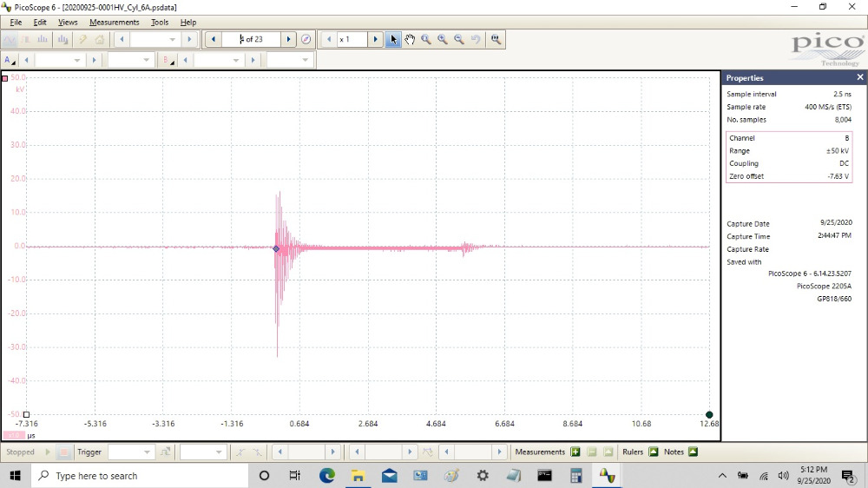This screenshot has width=868, height=488.
Task: Open the buffer navigator compass icon
Action: coord(306,39)
